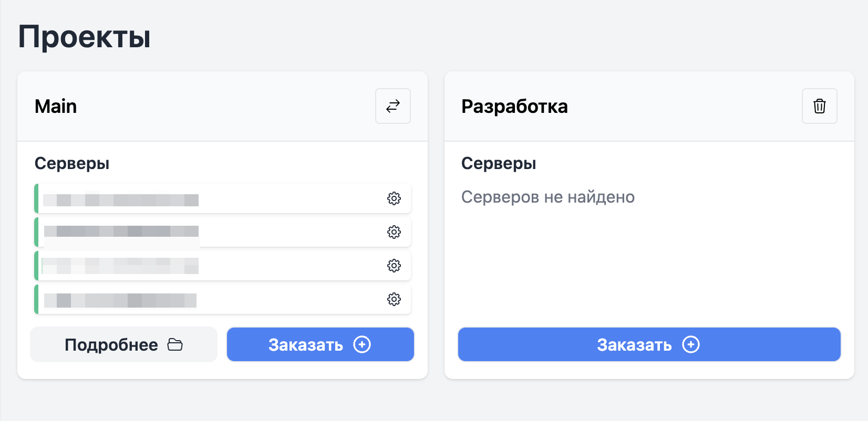Click the swap arrows icon in Main project

393,106
